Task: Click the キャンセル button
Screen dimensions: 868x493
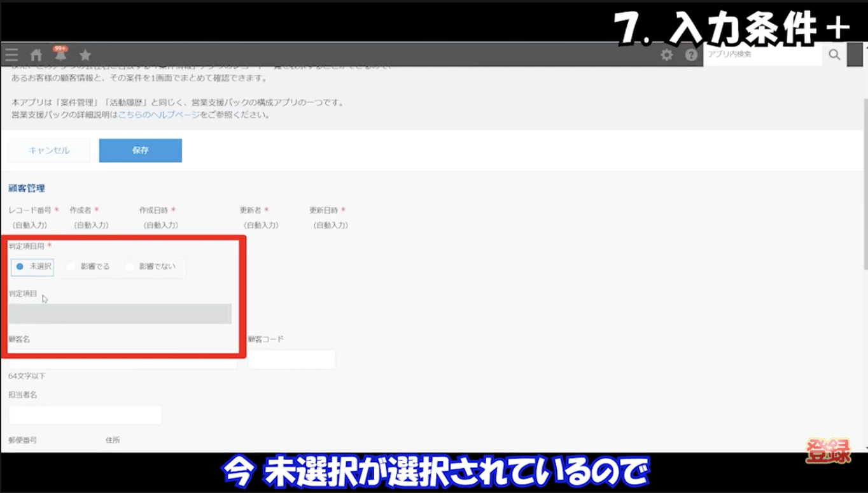Action: pyautogui.click(x=48, y=150)
